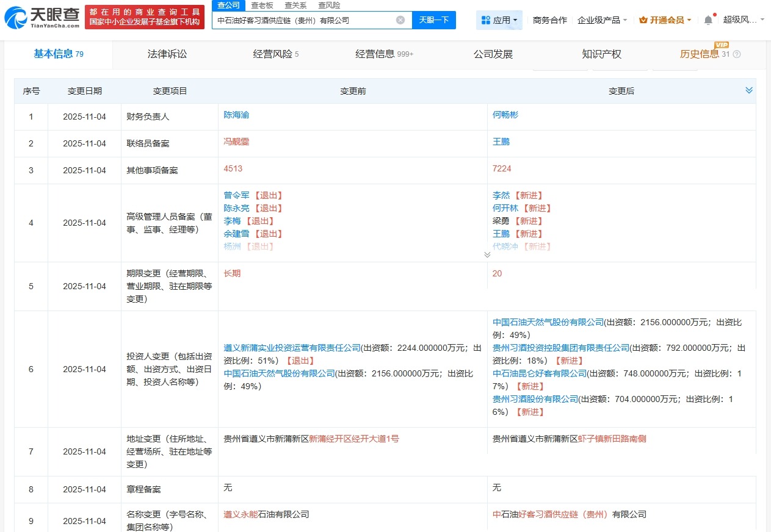The height and width of the screenshot is (532, 771).
Task: Clear the search box using the ✕ icon
Action: pos(400,20)
